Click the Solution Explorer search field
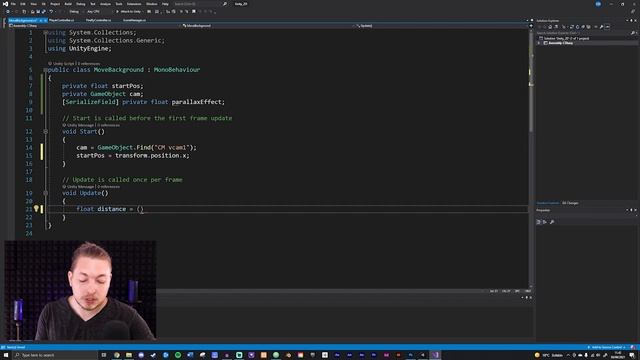 pyautogui.click(x=586, y=33)
